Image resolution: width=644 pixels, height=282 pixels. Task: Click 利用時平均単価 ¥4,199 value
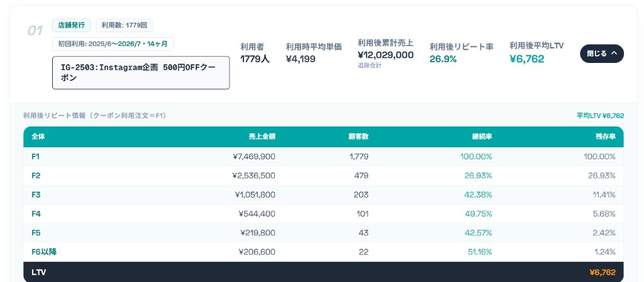[x=301, y=59]
